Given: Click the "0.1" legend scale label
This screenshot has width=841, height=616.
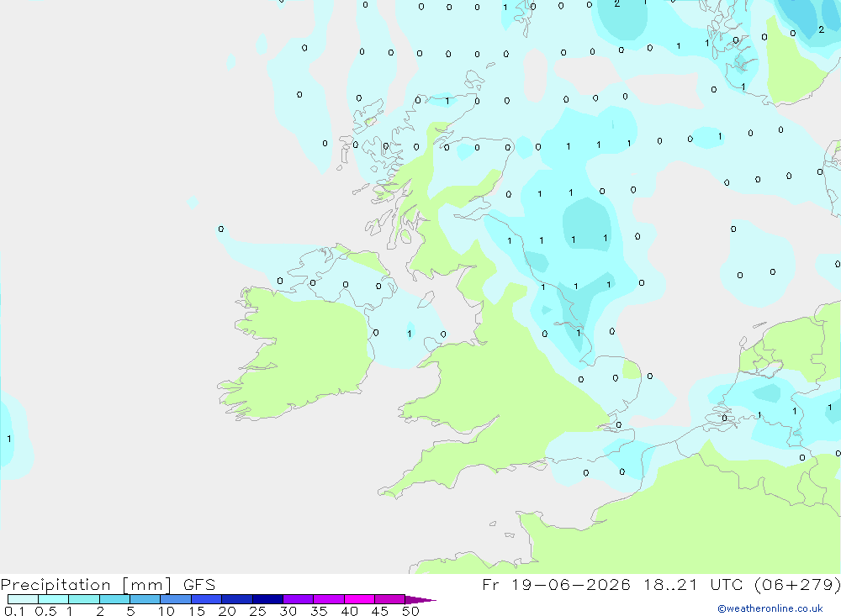Looking at the screenshot, I should (14, 611).
